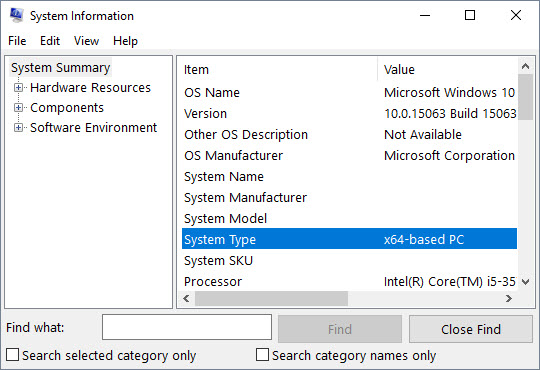Select the Components tree item
The height and width of the screenshot is (370, 540).
coord(67,107)
